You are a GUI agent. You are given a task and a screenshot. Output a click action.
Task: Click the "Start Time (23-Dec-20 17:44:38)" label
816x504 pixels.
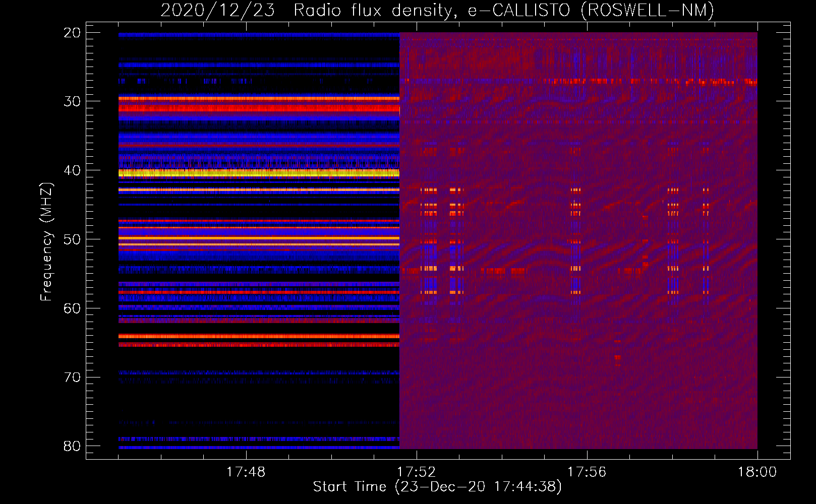pyautogui.click(x=437, y=487)
